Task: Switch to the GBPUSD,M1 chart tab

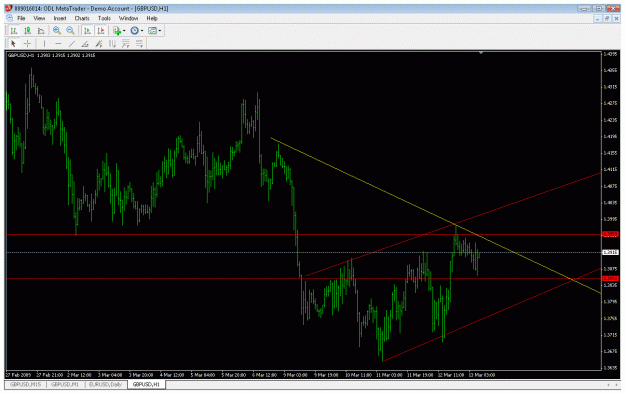Action: pyautogui.click(x=65, y=384)
